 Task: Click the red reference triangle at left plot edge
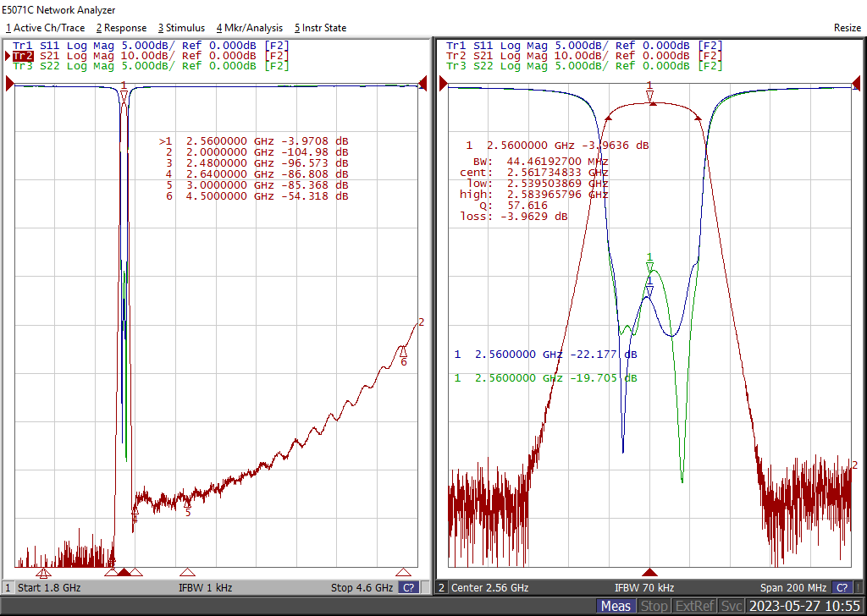[10, 83]
